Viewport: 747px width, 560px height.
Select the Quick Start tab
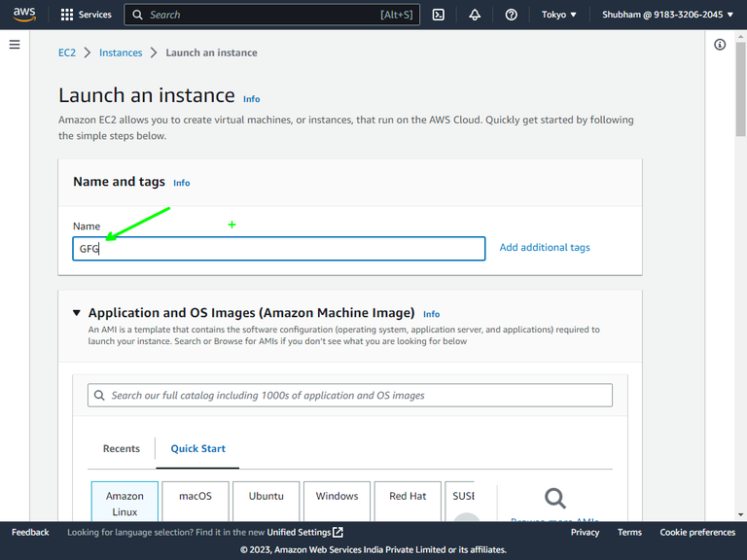coord(198,448)
